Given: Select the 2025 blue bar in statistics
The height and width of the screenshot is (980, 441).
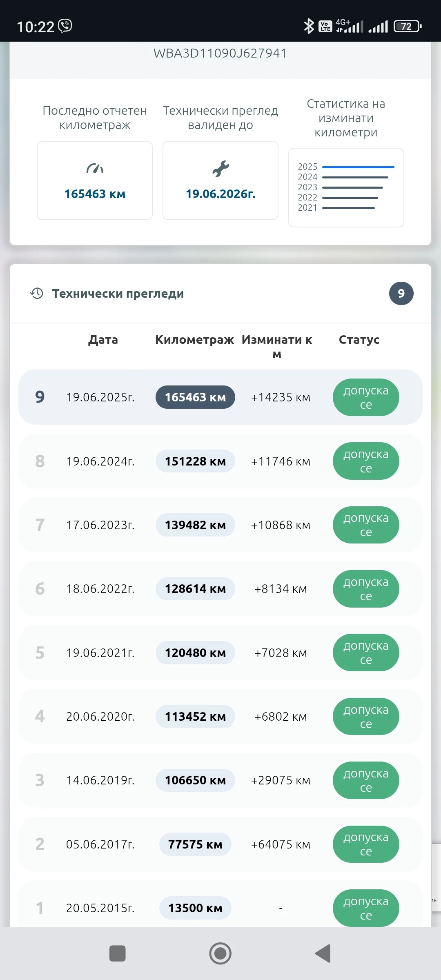Looking at the screenshot, I should (358, 167).
